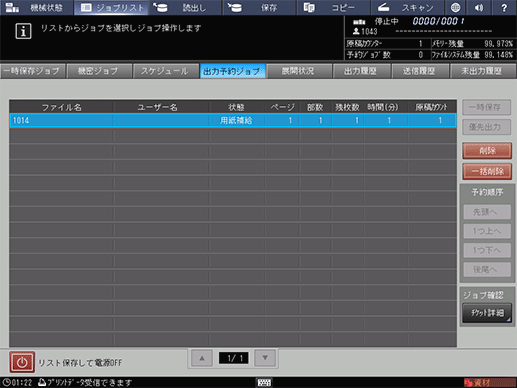Open the 保存 store function

[260, 7]
